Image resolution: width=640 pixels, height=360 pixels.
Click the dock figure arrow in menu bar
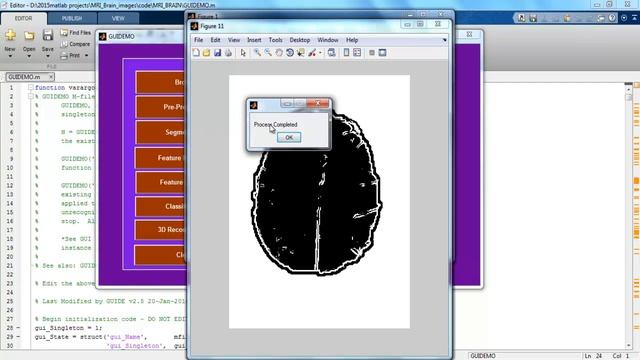point(444,40)
